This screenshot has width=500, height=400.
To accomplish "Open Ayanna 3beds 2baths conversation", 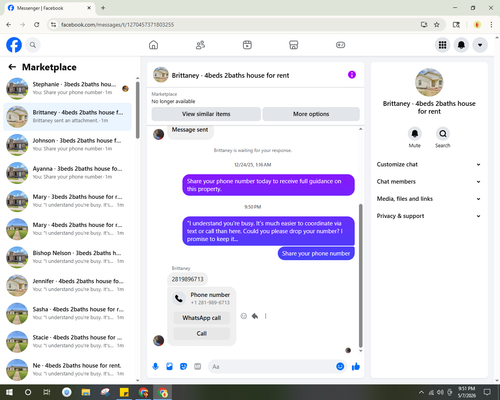I will (x=67, y=173).
